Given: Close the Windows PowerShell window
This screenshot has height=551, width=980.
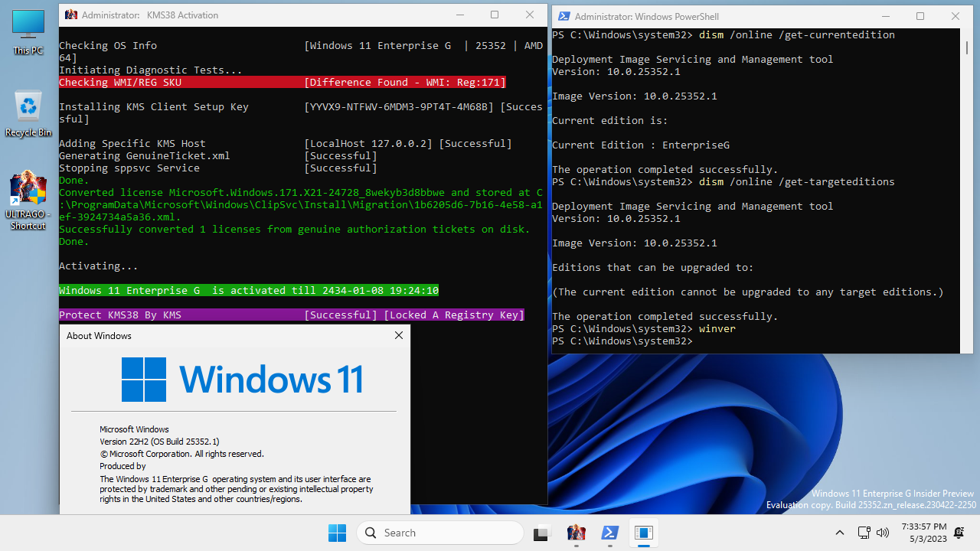Looking at the screenshot, I should pyautogui.click(x=955, y=16).
